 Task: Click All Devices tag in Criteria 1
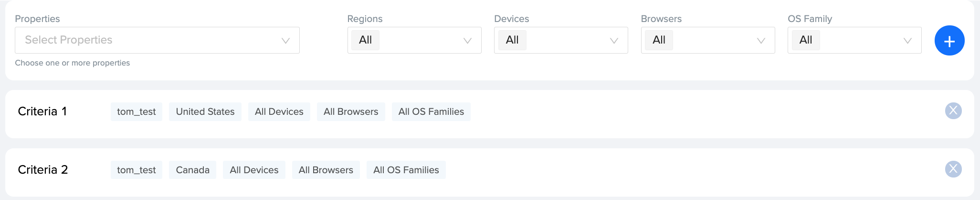pyautogui.click(x=279, y=111)
